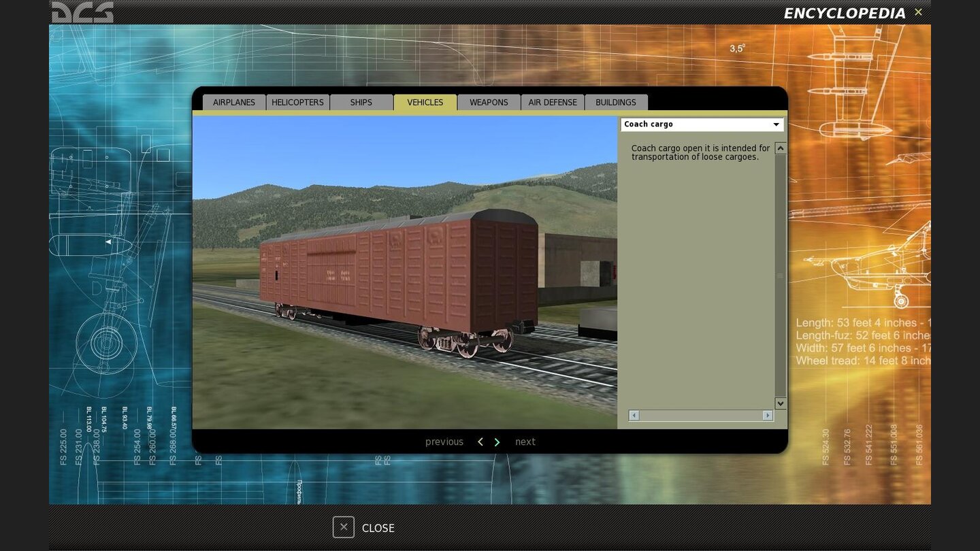
Task: Click the horizontal scroll left arrow
Action: tap(634, 415)
